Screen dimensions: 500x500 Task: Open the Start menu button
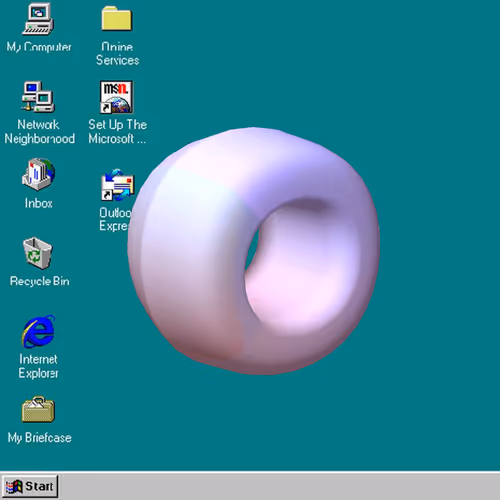(x=30, y=487)
